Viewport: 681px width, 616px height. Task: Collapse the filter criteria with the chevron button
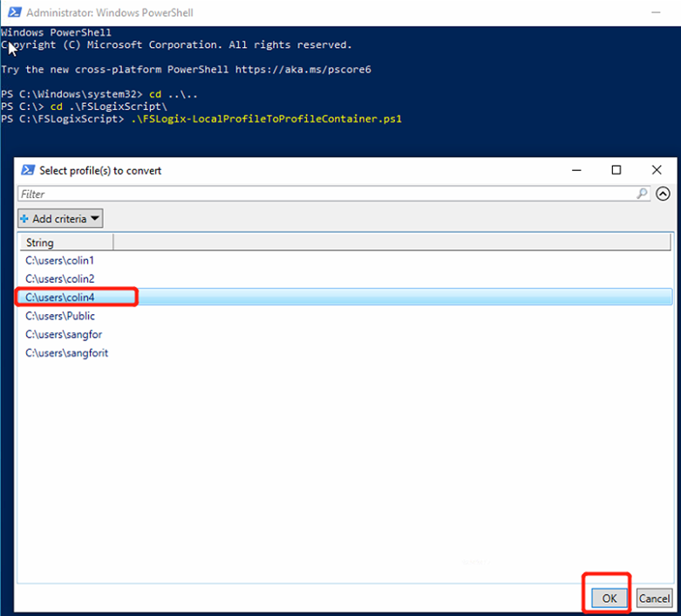click(x=664, y=194)
